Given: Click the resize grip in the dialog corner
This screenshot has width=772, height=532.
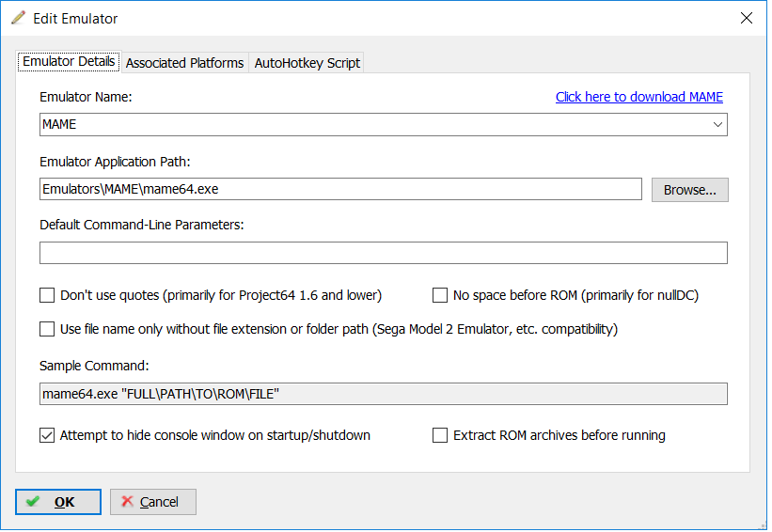Looking at the screenshot, I should tap(763, 525).
